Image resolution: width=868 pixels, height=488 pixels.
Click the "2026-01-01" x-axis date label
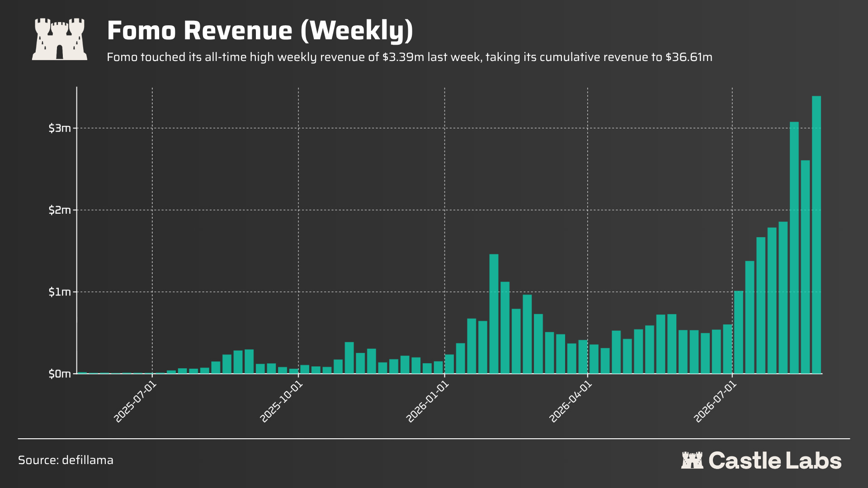pos(427,402)
